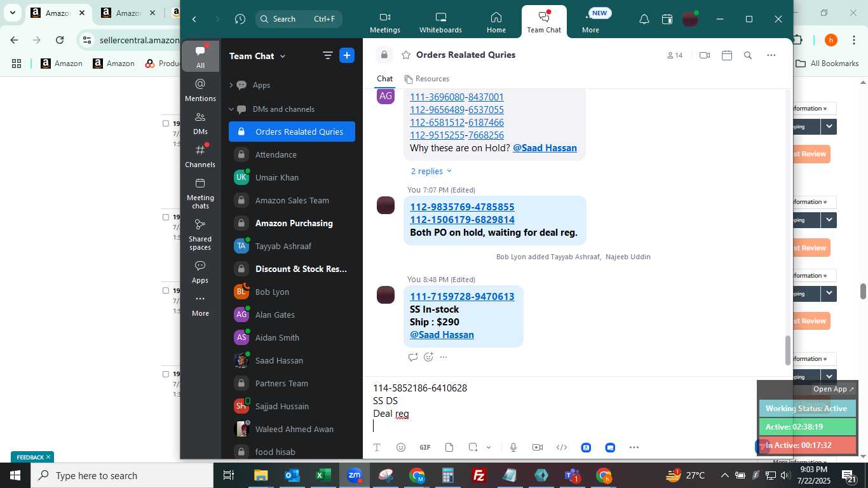
Task: Open GIF picker in composer
Action: point(425,447)
